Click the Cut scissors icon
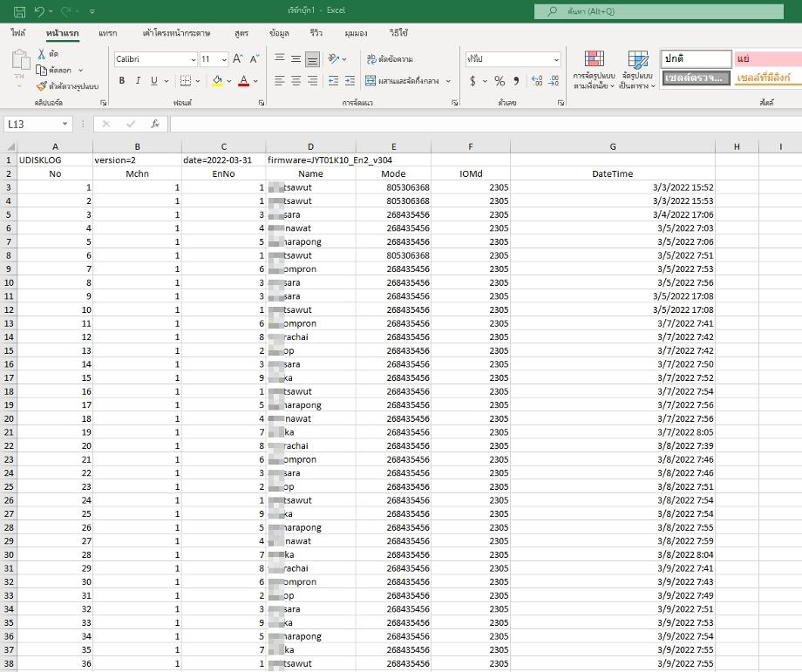 (x=41, y=54)
